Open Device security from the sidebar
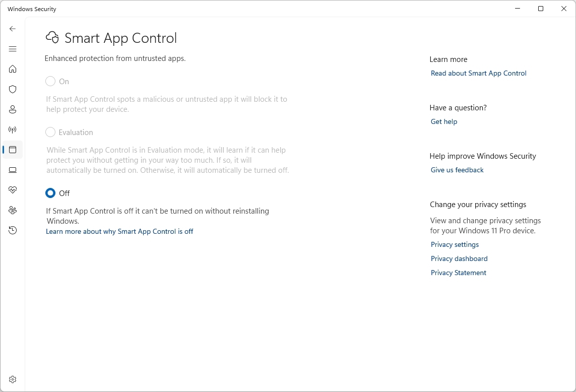 pyautogui.click(x=12, y=170)
